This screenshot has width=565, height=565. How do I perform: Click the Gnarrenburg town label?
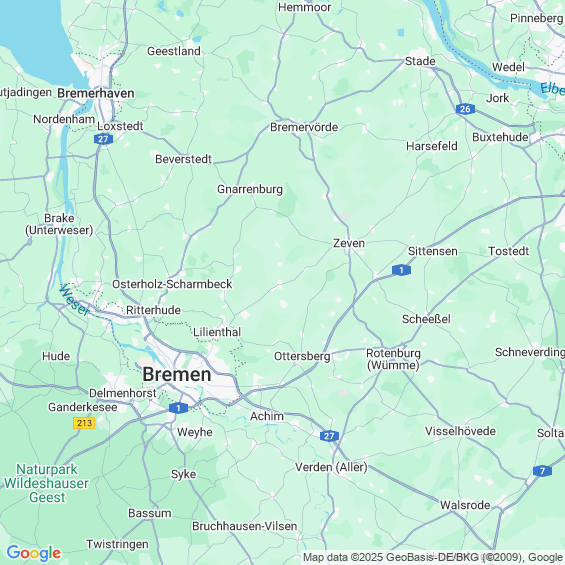250,190
